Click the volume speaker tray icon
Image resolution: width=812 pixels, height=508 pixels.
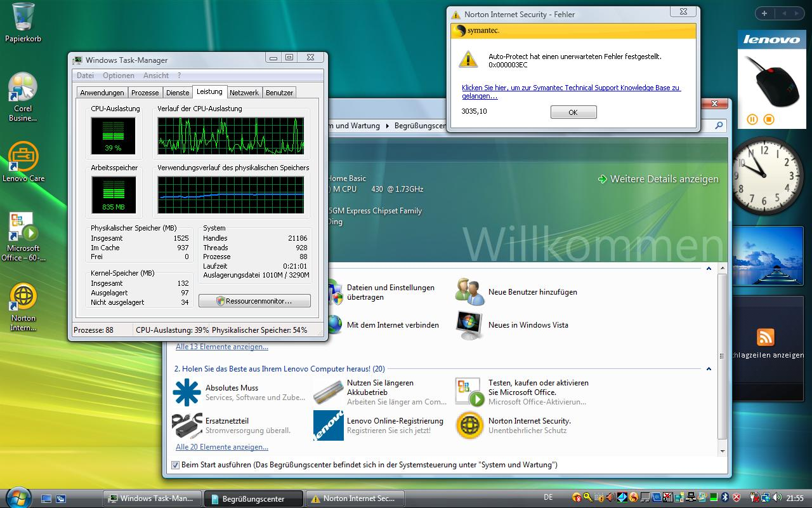(777, 498)
